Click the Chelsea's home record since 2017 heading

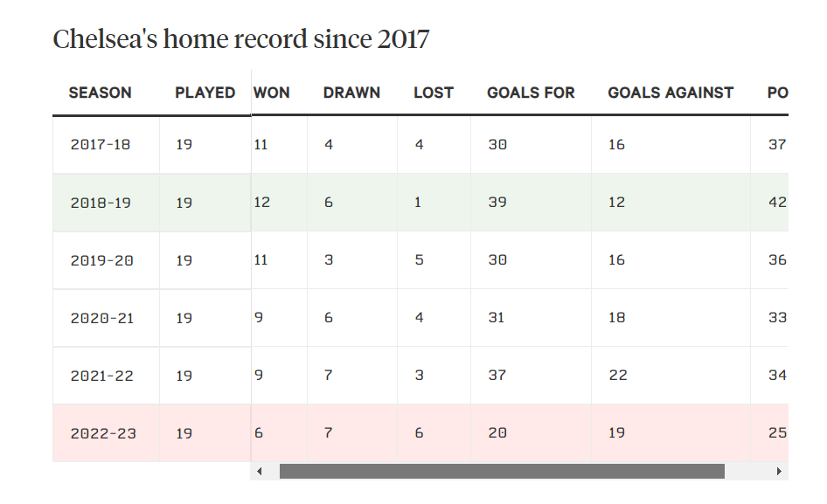[241, 39]
